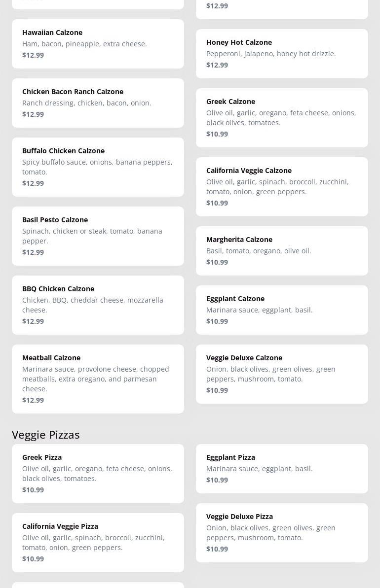Viewport: 380px width, 588px height.
Task: Choose the Veggie Deluxe Calzone
Action: coord(282,374)
